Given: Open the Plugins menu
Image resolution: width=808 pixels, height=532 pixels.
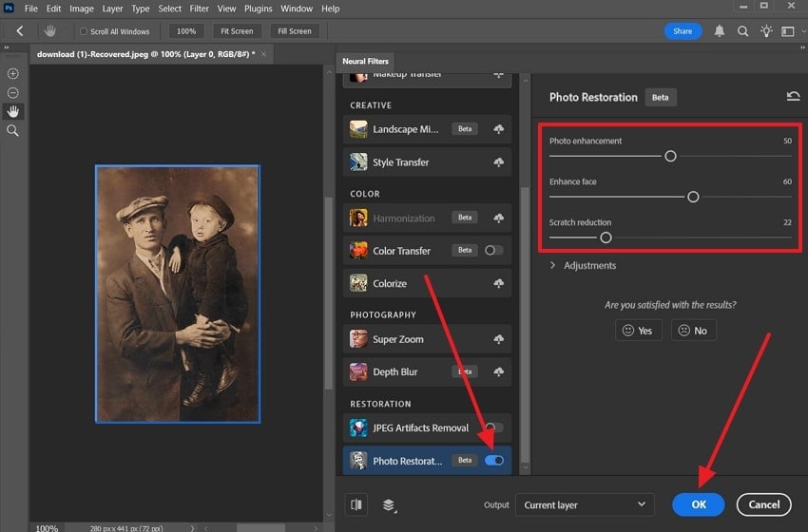Looking at the screenshot, I should [x=259, y=9].
